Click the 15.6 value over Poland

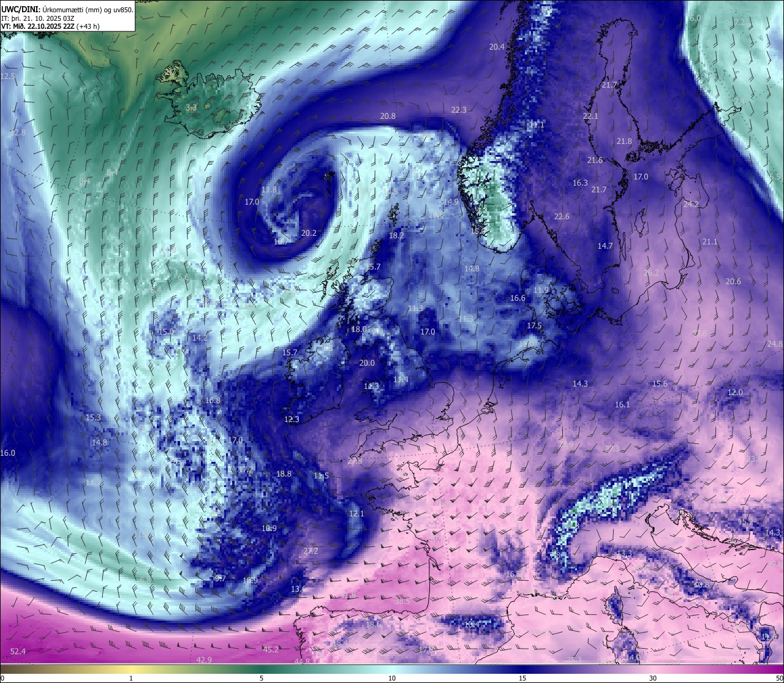[660, 384]
